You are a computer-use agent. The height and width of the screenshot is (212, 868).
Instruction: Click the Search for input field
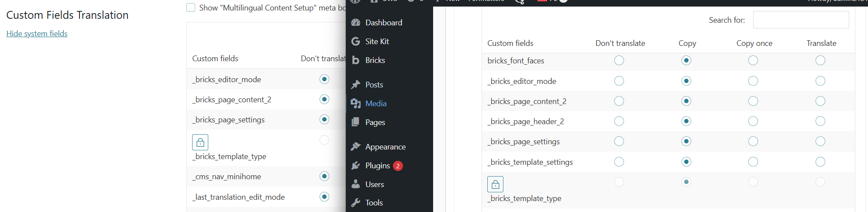coord(801,20)
